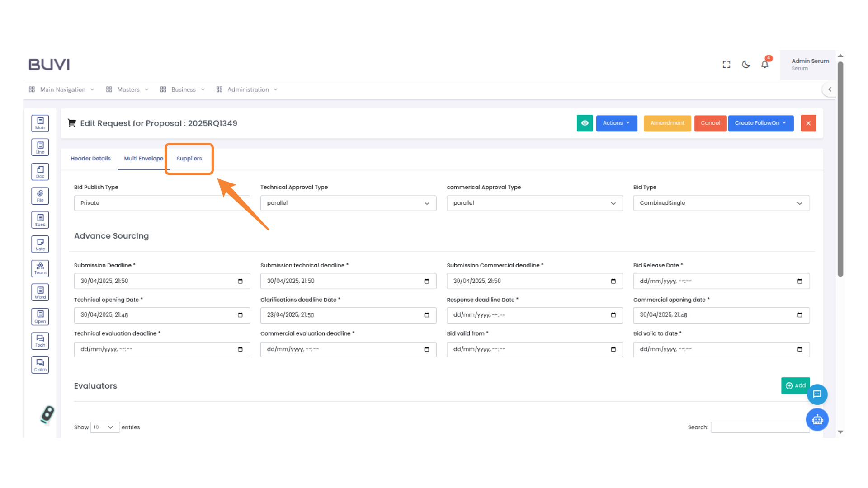This screenshot has height=488, width=868.
Task: Open the Claim sidebar icon
Action: click(x=40, y=365)
